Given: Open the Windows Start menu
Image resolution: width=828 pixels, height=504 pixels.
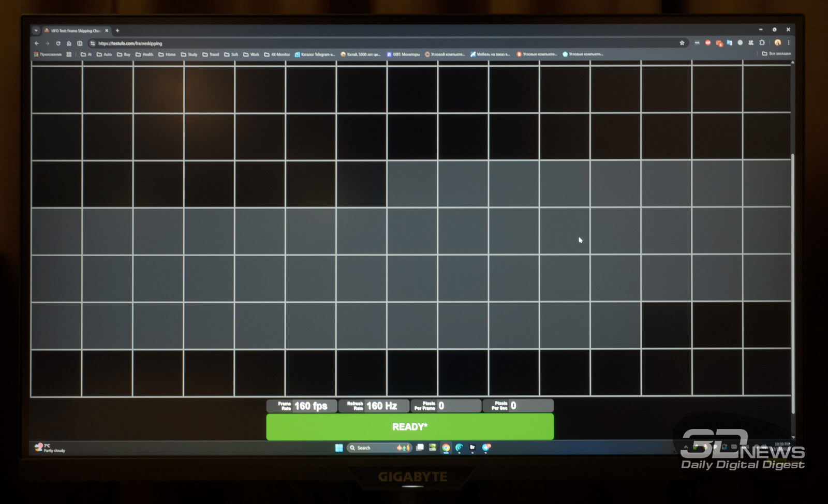Looking at the screenshot, I should pyautogui.click(x=339, y=448).
